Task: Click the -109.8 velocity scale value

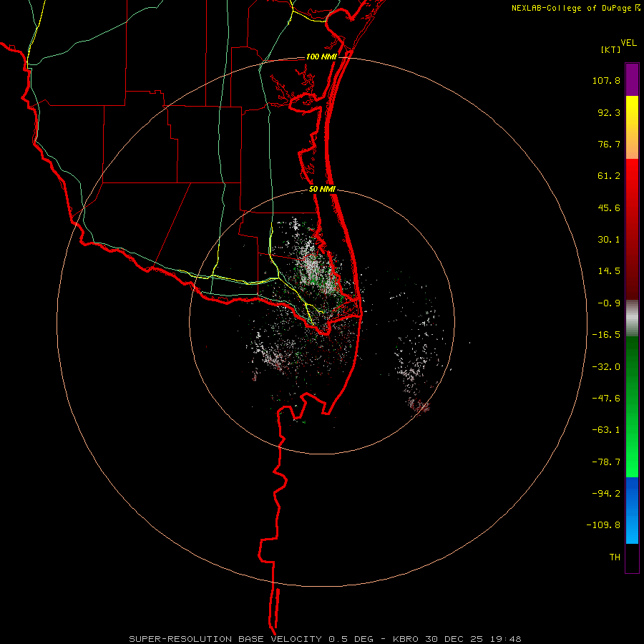Action: (x=603, y=525)
